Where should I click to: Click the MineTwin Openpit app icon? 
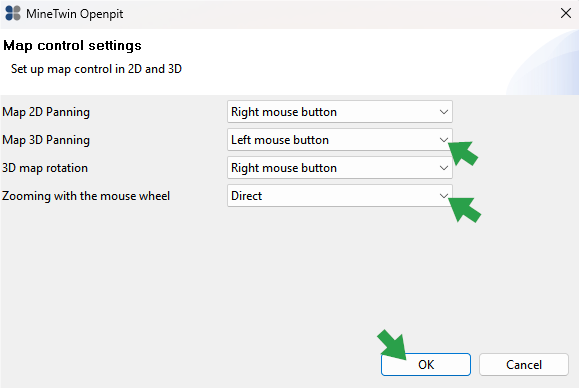point(13,13)
